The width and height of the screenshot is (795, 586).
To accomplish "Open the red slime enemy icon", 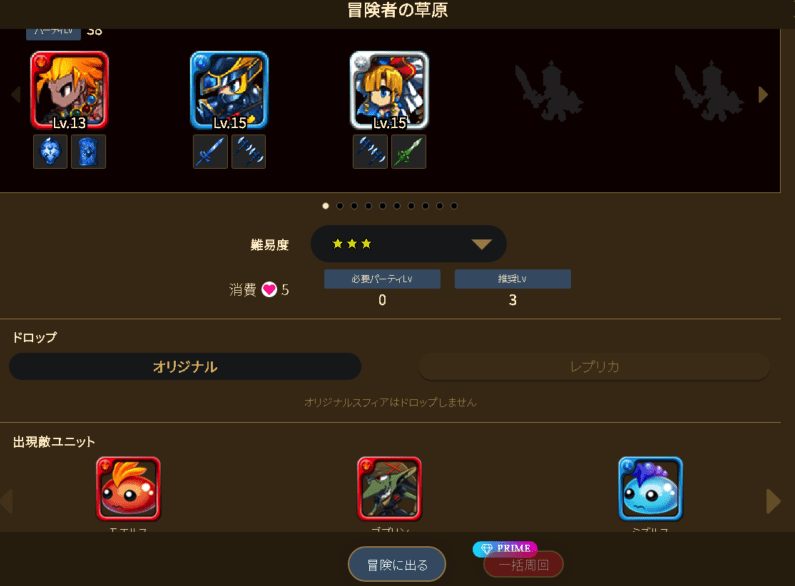I will (x=128, y=489).
